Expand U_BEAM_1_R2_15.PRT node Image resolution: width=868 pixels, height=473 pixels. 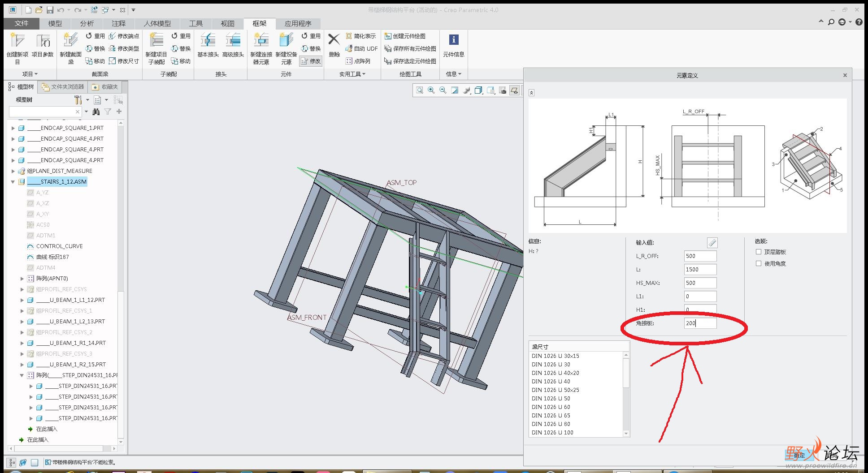(x=22, y=365)
